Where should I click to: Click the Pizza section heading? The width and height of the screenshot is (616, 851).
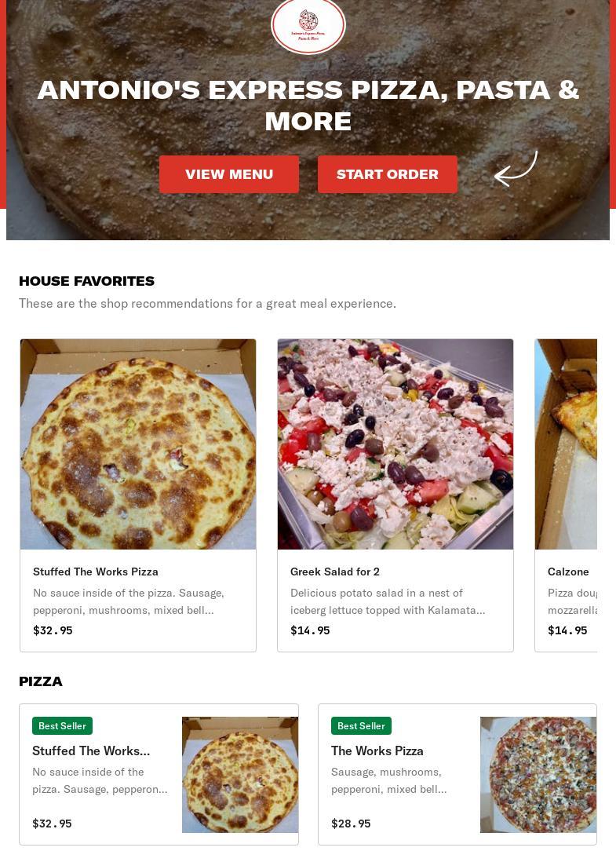point(41,681)
